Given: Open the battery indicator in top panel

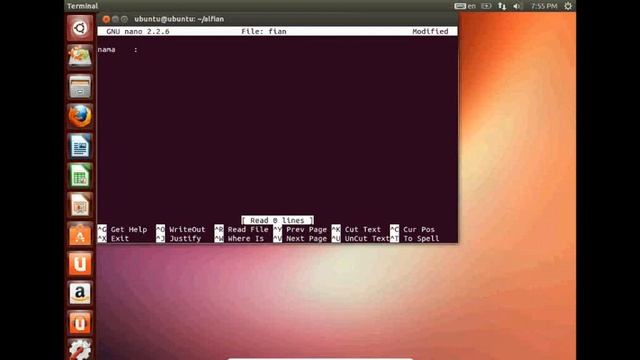Looking at the screenshot, I should tap(486, 6).
